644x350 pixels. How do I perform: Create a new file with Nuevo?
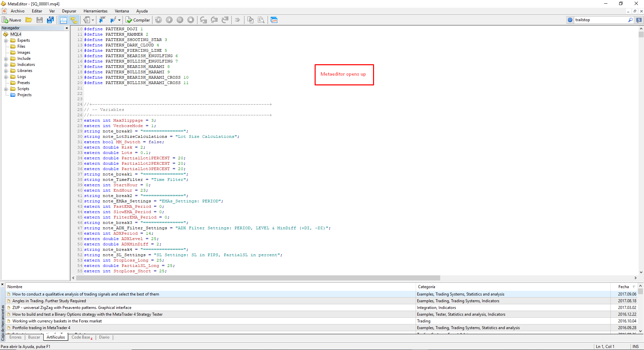coord(12,20)
